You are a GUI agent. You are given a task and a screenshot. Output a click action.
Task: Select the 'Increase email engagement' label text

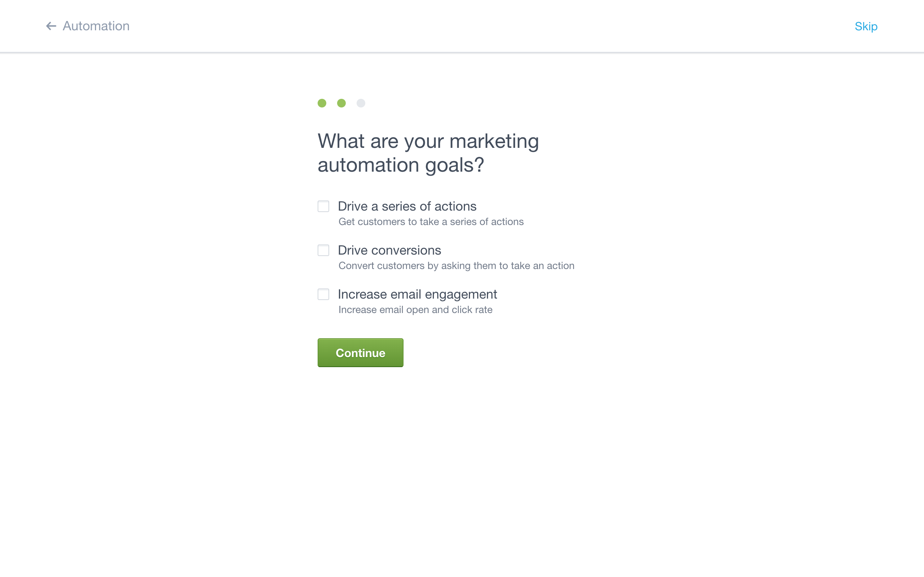click(x=417, y=294)
